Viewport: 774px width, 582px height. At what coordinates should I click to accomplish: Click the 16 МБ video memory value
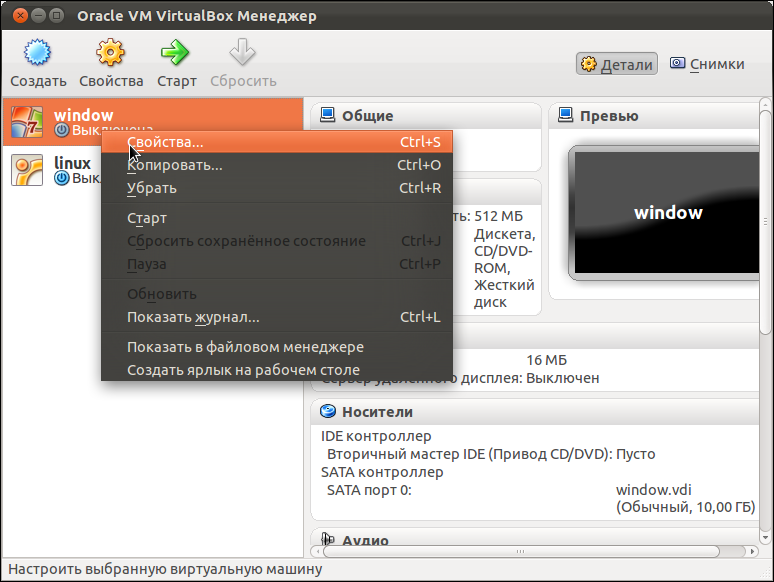pos(546,360)
